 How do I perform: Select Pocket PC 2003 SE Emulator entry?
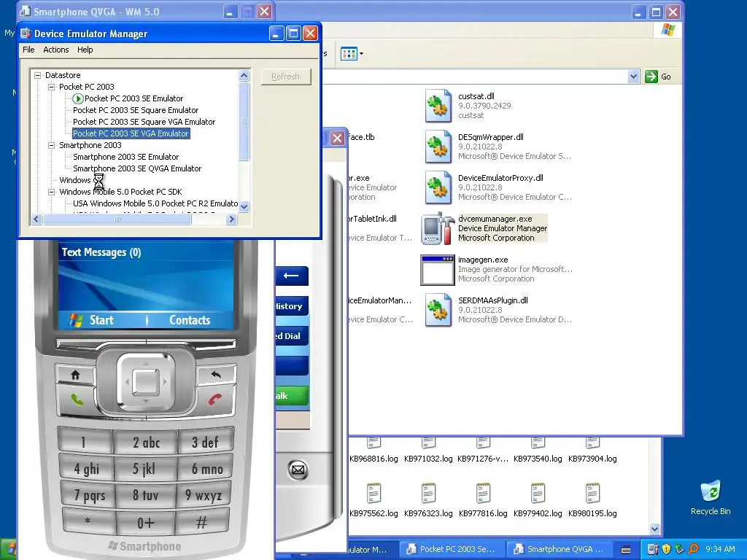point(134,98)
